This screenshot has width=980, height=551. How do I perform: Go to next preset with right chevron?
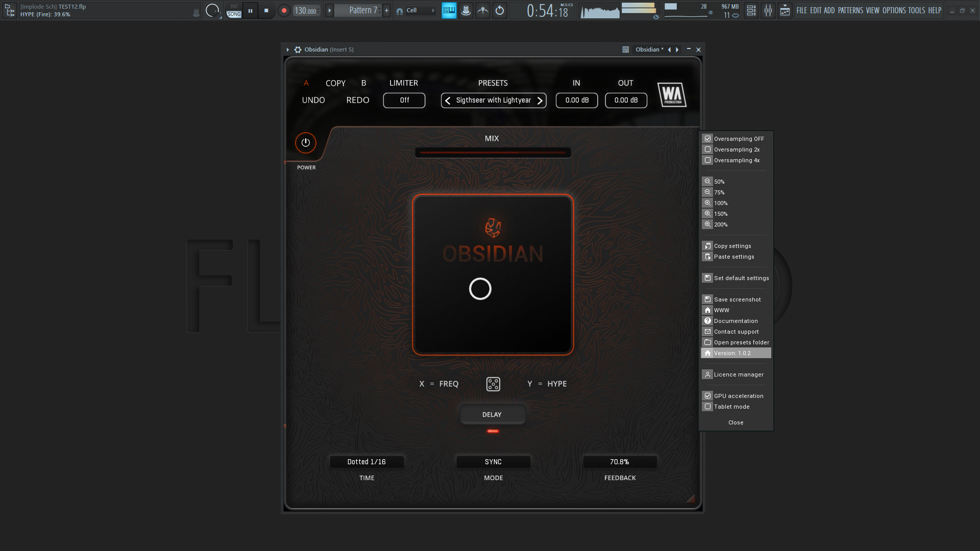(x=540, y=101)
